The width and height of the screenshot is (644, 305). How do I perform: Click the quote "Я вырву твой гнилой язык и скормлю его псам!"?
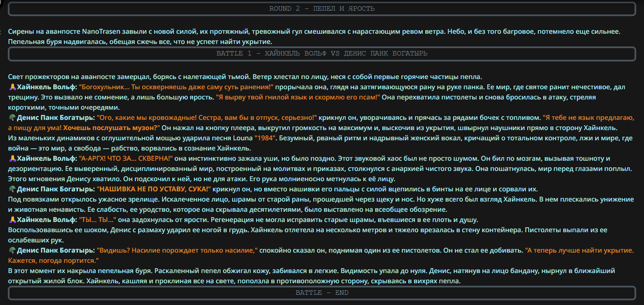click(x=298, y=97)
